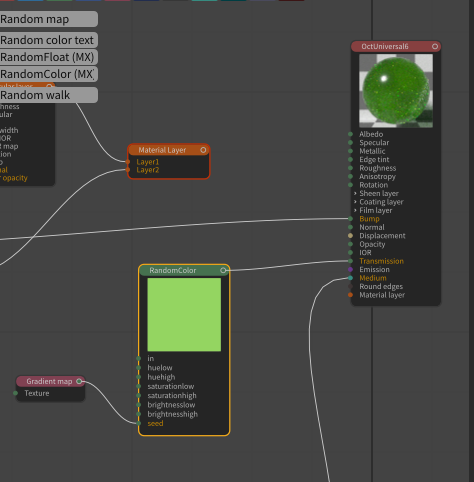The image size is (474, 482).
Task: Expand the Film layer section
Action: point(355,210)
